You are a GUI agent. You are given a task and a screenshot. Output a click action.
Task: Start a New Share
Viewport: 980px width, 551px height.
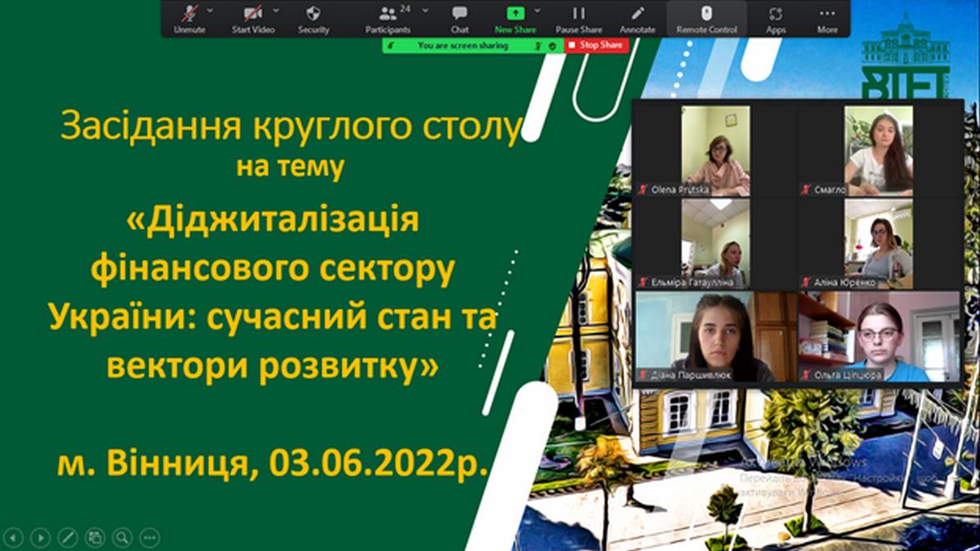514,18
